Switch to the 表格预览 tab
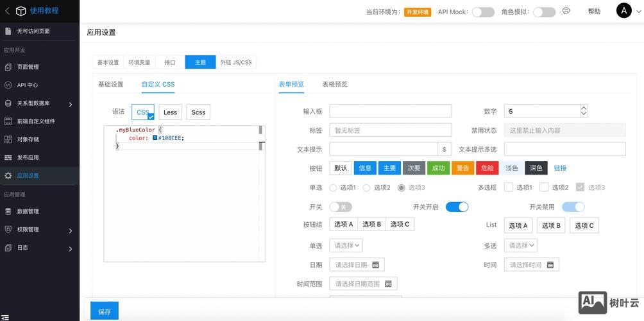Image resolution: width=644 pixels, height=321 pixels. (x=335, y=84)
